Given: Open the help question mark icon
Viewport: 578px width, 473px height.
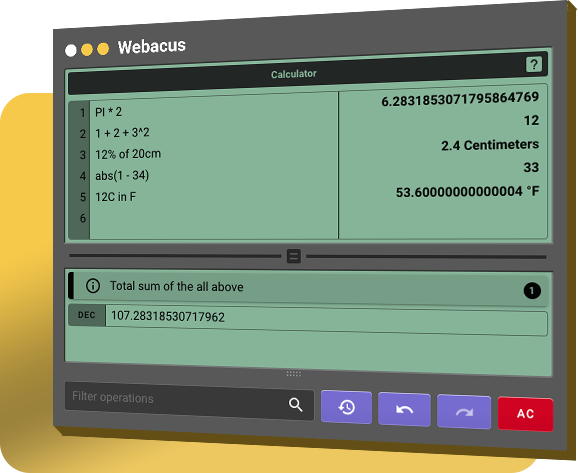Looking at the screenshot, I should (533, 65).
